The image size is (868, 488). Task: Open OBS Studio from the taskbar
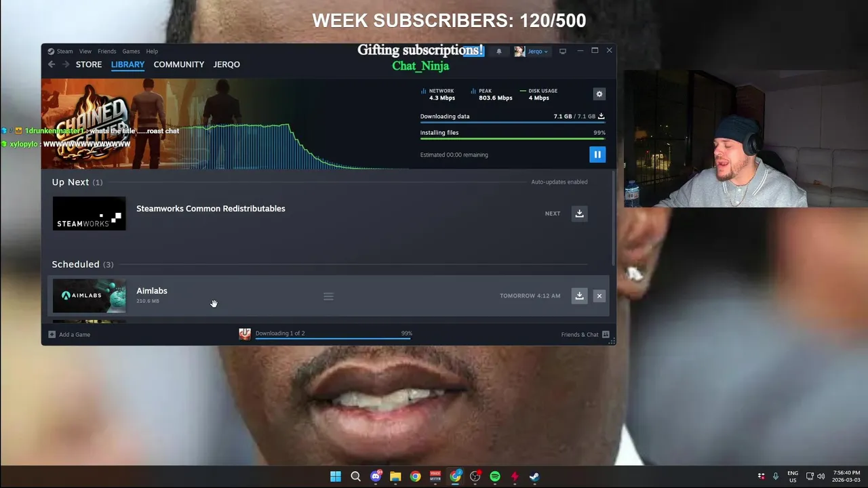click(475, 476)
